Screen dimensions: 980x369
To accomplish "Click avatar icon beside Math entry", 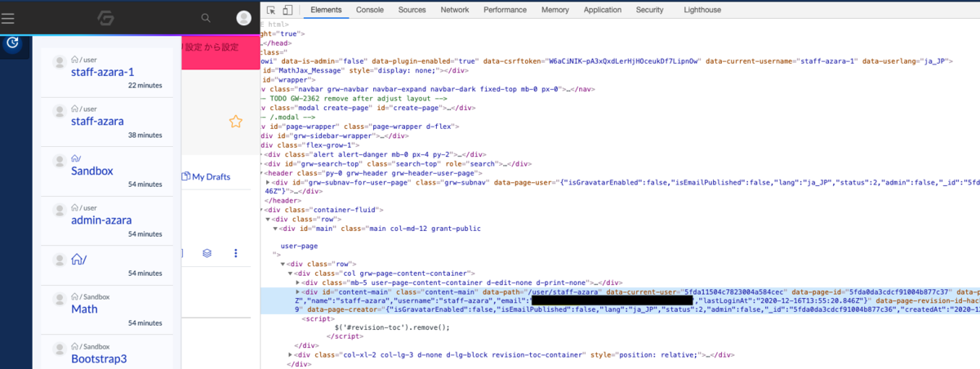I will (x=60, y=299).
